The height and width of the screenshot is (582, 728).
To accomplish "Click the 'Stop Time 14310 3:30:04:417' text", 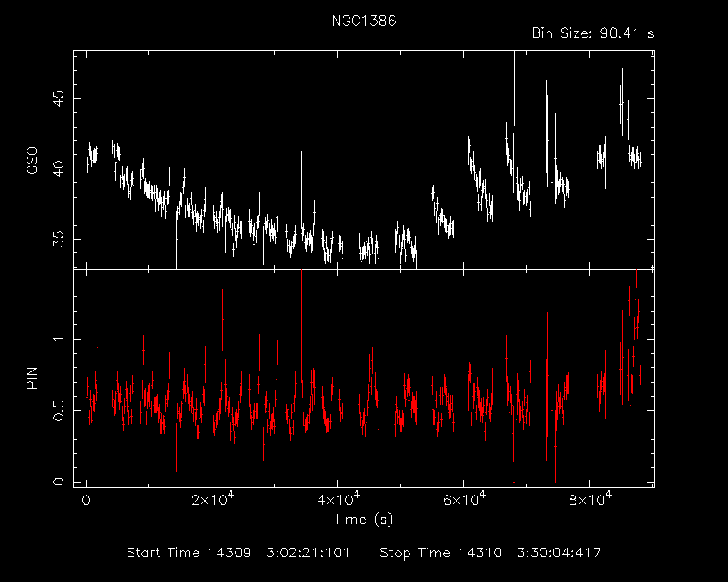I will click(x=490, y=553).
